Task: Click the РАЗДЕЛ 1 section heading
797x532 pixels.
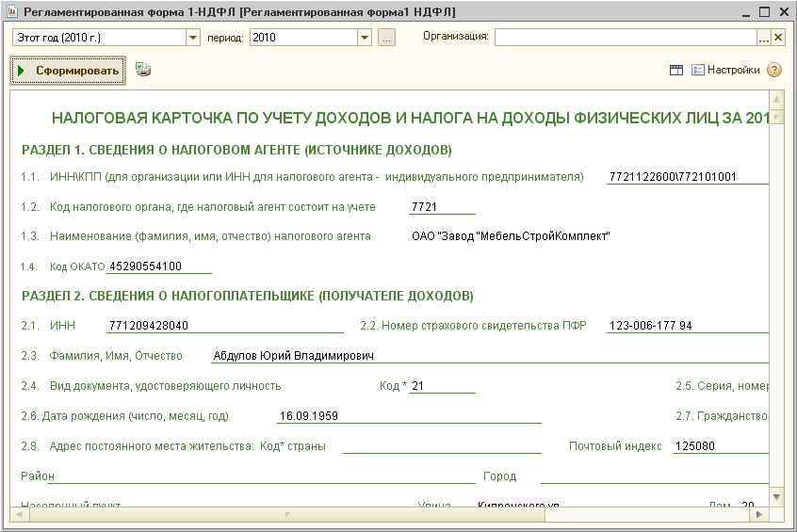Action: coord(236,150)
